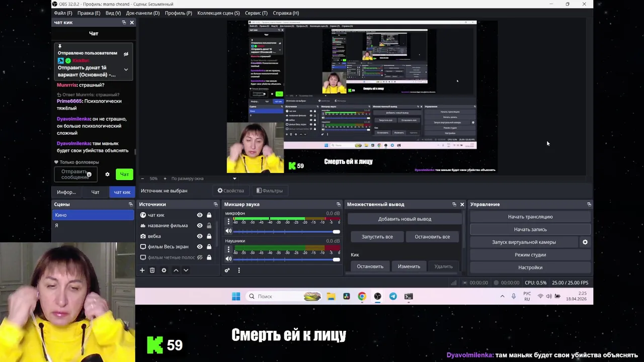Screen dimensions: 644x362
Task: Click Начать трансляцию button
Action: tap(530, 217)
